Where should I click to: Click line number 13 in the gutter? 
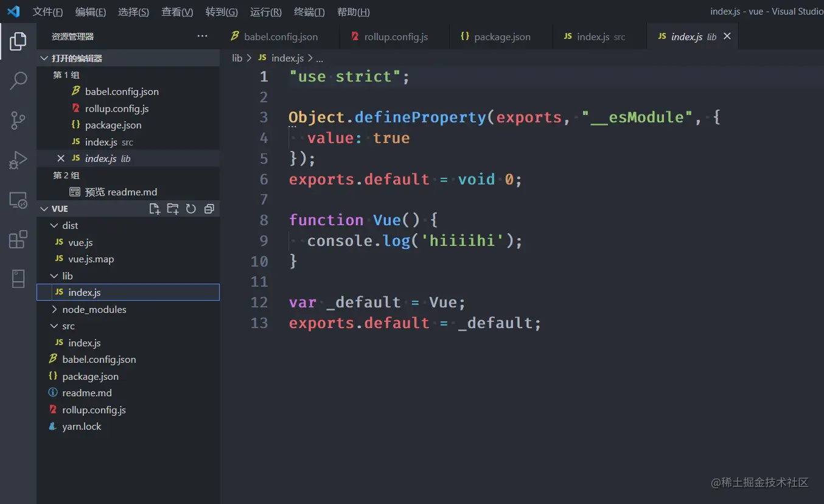(259, 323)
